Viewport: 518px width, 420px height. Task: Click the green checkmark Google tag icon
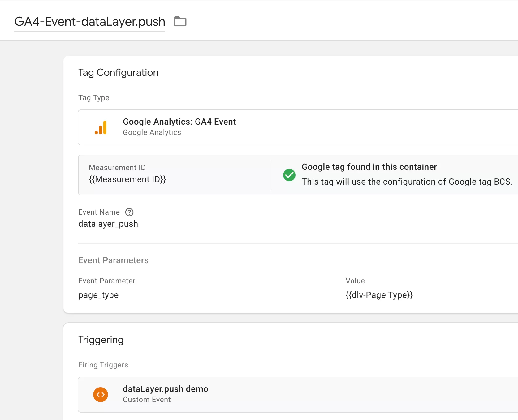tap(289, 175)
